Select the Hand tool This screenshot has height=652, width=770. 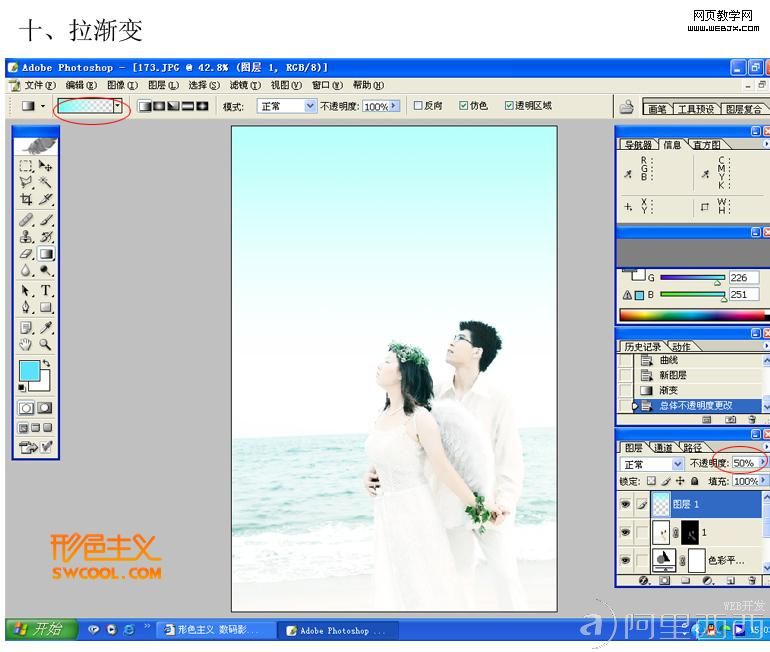[x=26, y=344]
